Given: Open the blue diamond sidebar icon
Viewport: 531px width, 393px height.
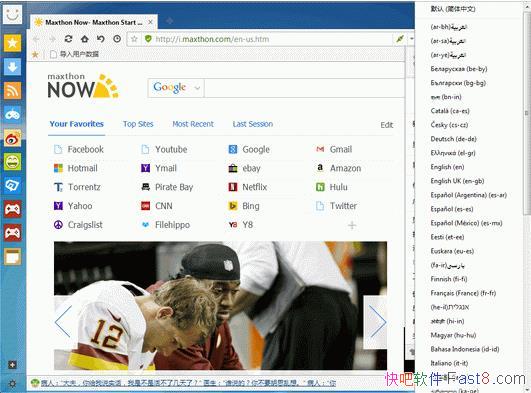Looking at the screenshot, I should pyautogui.click(x=13, y=185).
